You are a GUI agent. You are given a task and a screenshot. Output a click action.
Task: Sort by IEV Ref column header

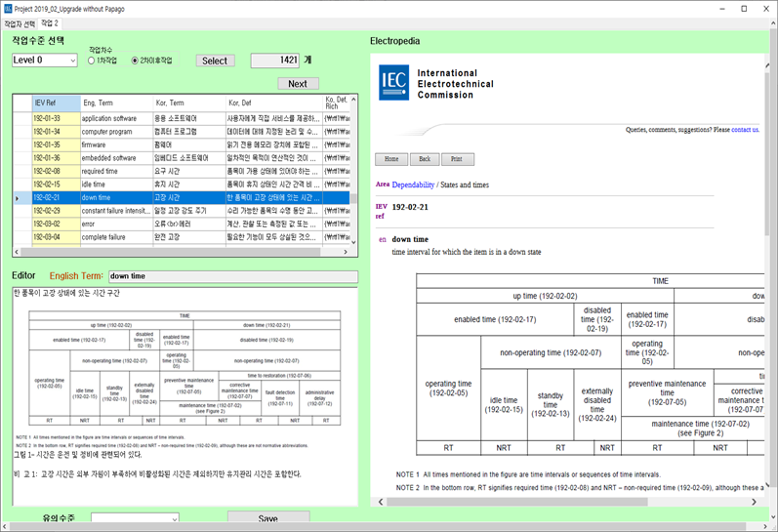pyautogui.click(x=56, y=103)
